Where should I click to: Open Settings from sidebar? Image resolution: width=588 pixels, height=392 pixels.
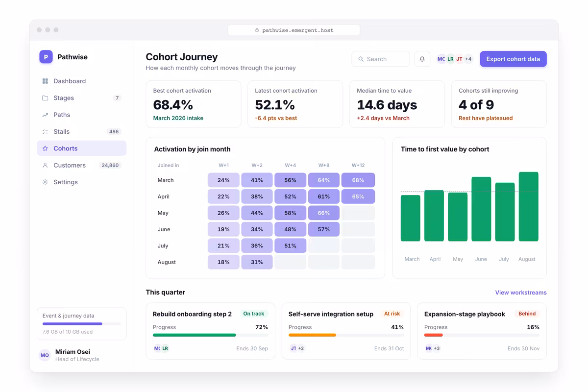click(81, 182)
